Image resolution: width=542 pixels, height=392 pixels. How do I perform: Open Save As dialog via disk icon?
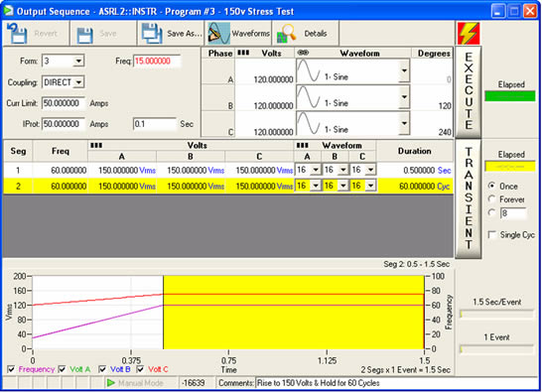[x=152, y=34]
